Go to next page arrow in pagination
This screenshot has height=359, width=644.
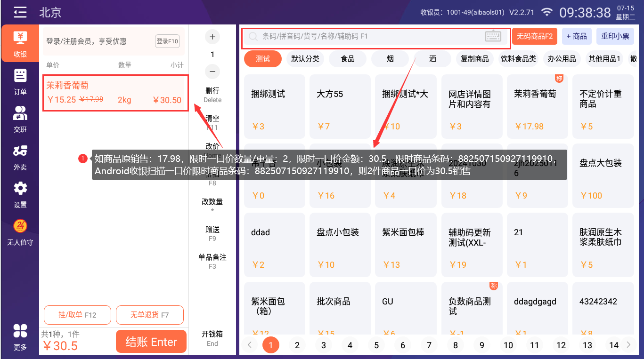pos(628,345)
